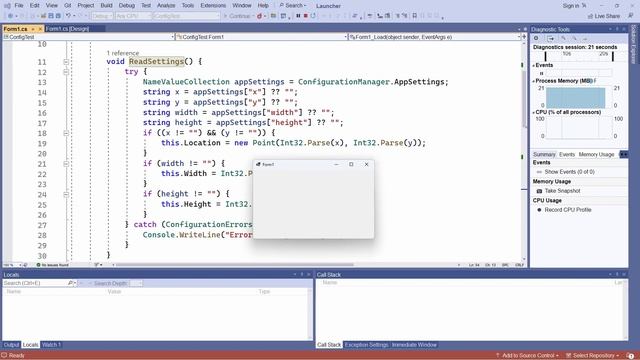Viewport: 640px width, 360px height.
Task: Open the Extensions menu
Action: [213, 6]
